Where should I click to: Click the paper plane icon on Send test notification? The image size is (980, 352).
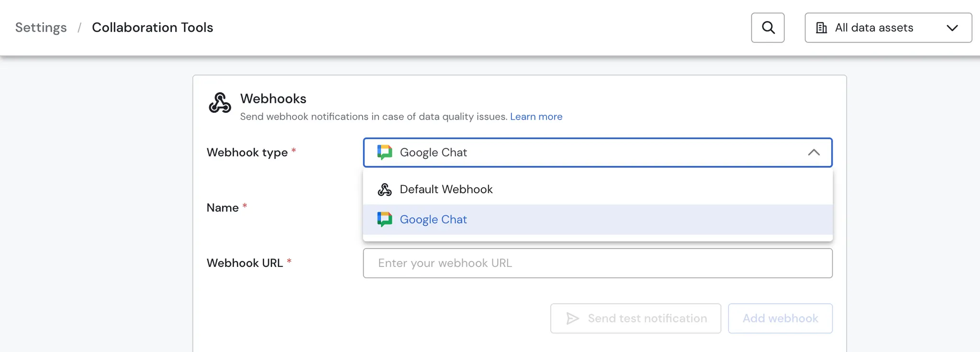tap(572, 319)
